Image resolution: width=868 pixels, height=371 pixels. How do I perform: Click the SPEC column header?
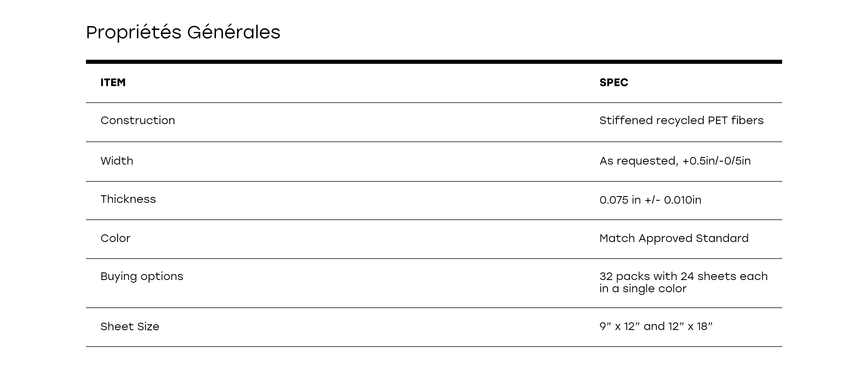click(x=614, y=83)
